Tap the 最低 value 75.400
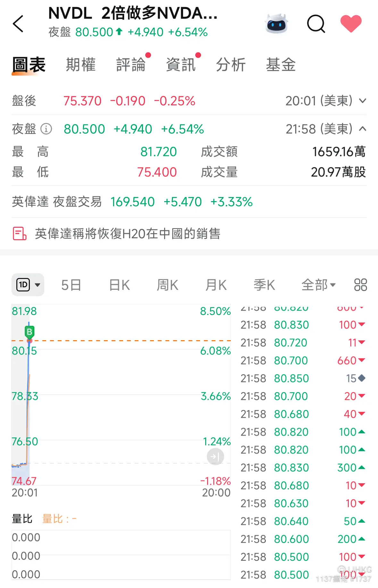Viewport: 378px width, 588px height. (x=157, y=172)
